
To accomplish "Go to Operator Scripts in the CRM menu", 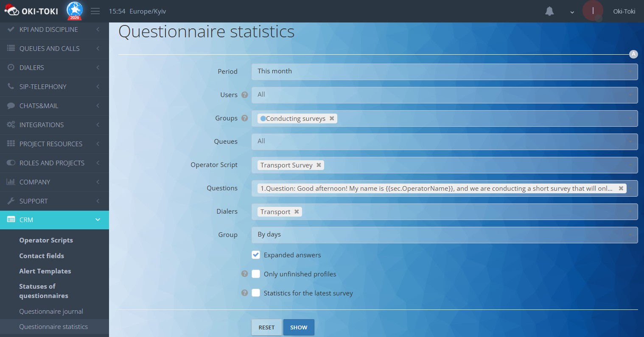I will tap(46, 240).
